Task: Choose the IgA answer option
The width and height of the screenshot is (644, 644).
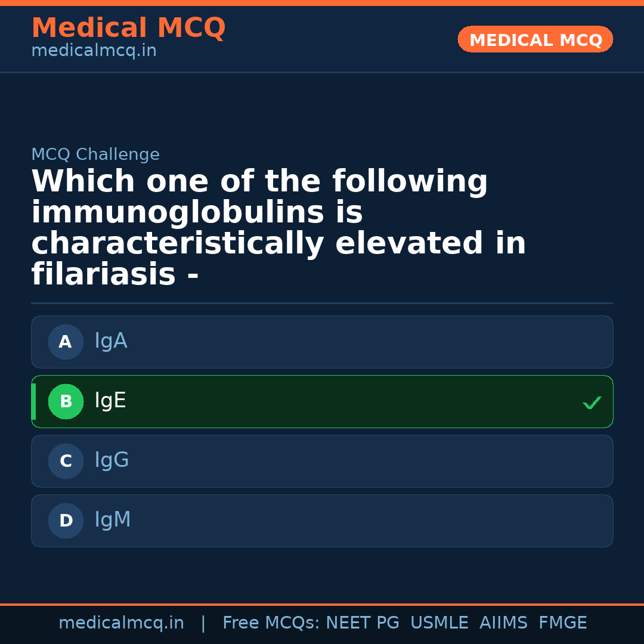Action: click(322, 342)
